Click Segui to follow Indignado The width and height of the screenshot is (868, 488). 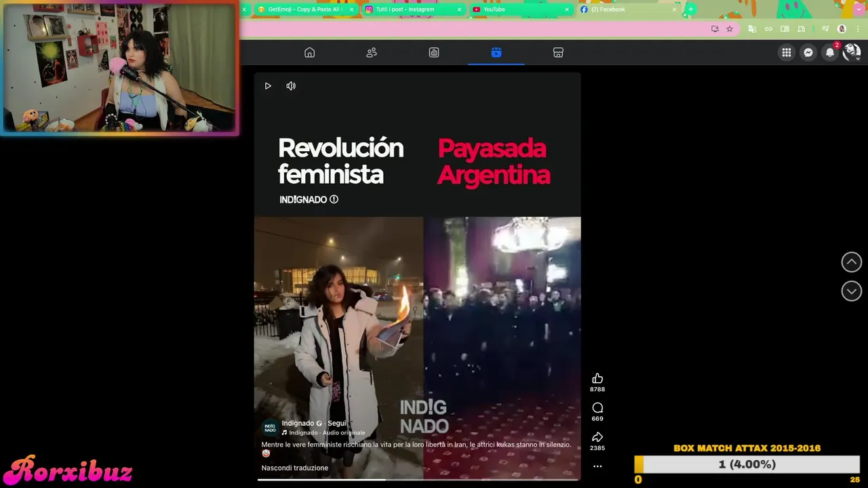pos(337,423)
